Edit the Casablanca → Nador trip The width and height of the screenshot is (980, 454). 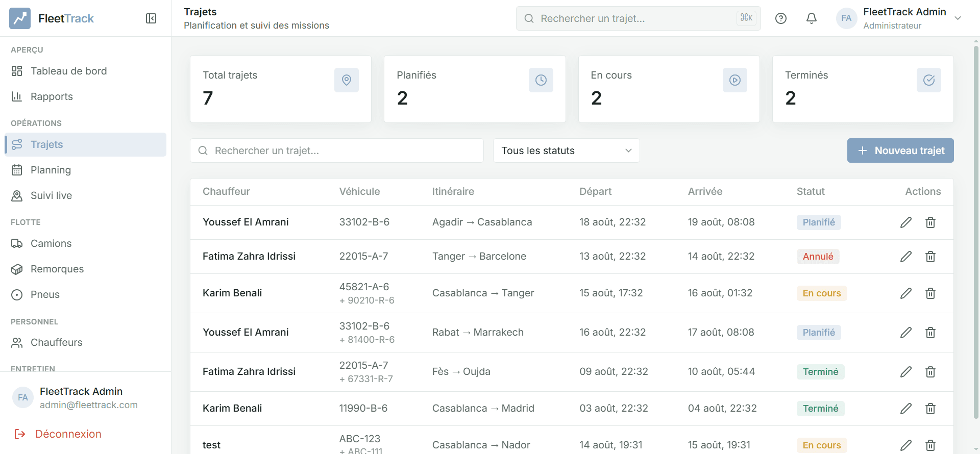point(906,445)
